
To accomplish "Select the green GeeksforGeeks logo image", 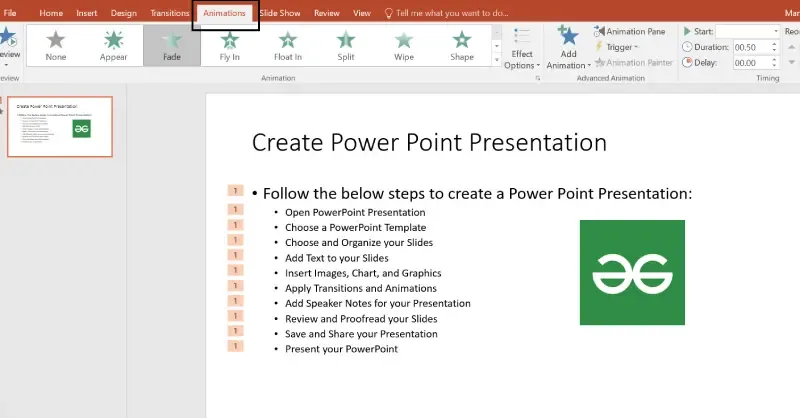I will coord(632,273).
